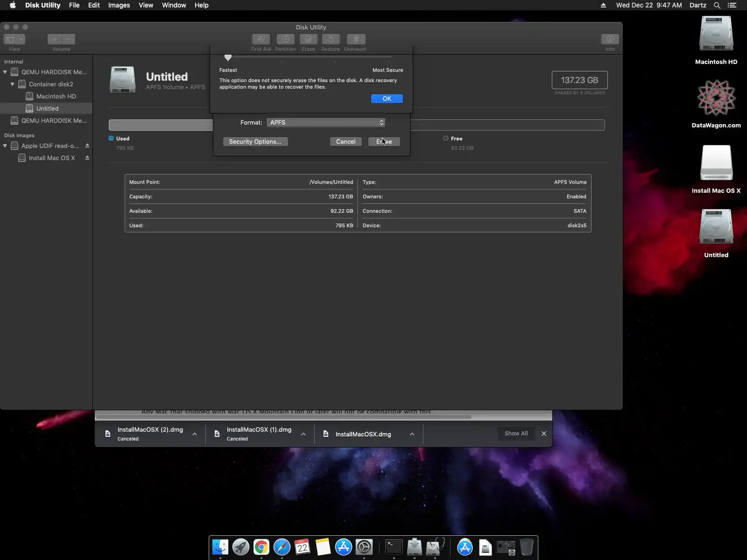747x560 pixels.
Task: Open Safari from the dock
Action: pyautogui.click(x=282, y=547)
